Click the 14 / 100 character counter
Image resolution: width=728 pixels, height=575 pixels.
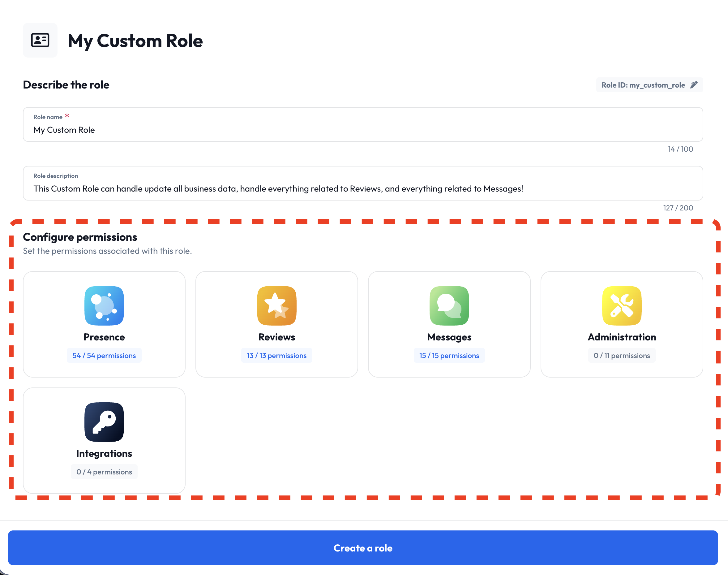(680, 149)
